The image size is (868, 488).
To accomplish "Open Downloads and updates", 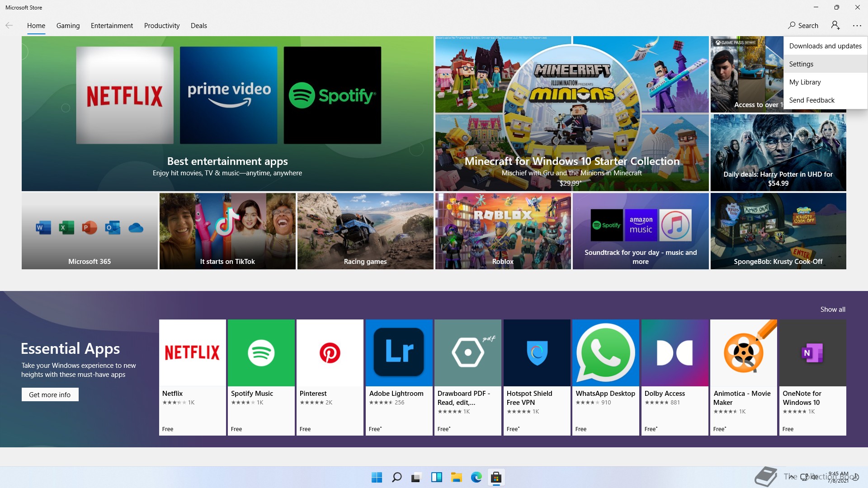I will point(825,46).
